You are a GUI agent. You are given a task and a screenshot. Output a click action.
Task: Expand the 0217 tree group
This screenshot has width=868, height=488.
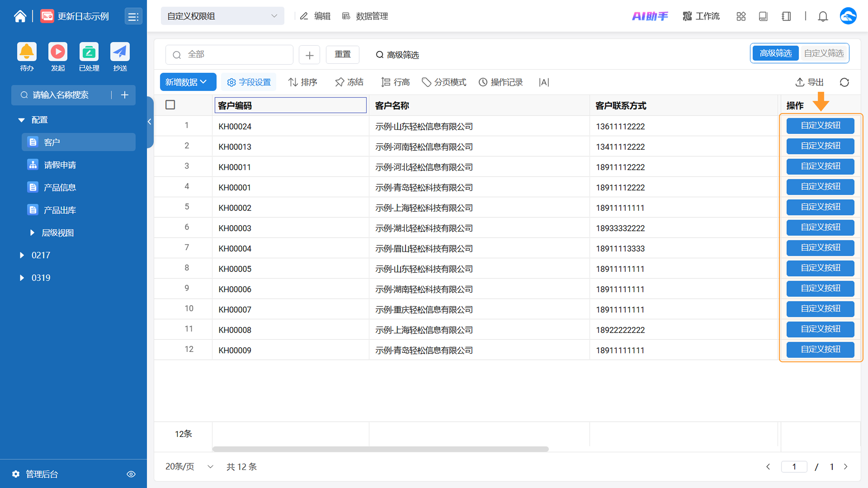pos(22,255)
